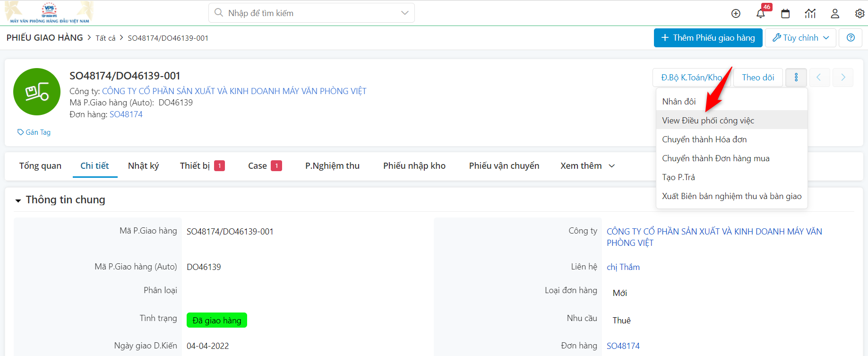Open SO48174 link in record header
The width and height of the screenshot is (868, 356).
[x=126, y=114]
